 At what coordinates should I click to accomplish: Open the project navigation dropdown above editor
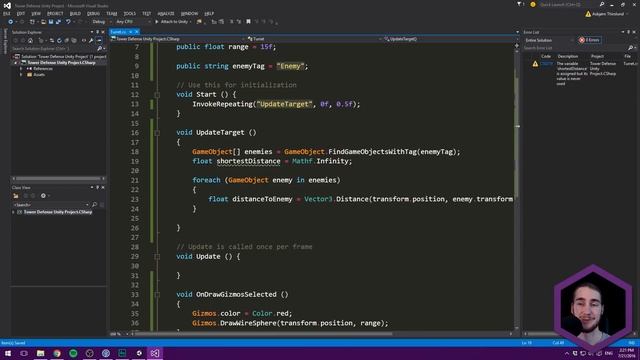[x=177, y=39]
